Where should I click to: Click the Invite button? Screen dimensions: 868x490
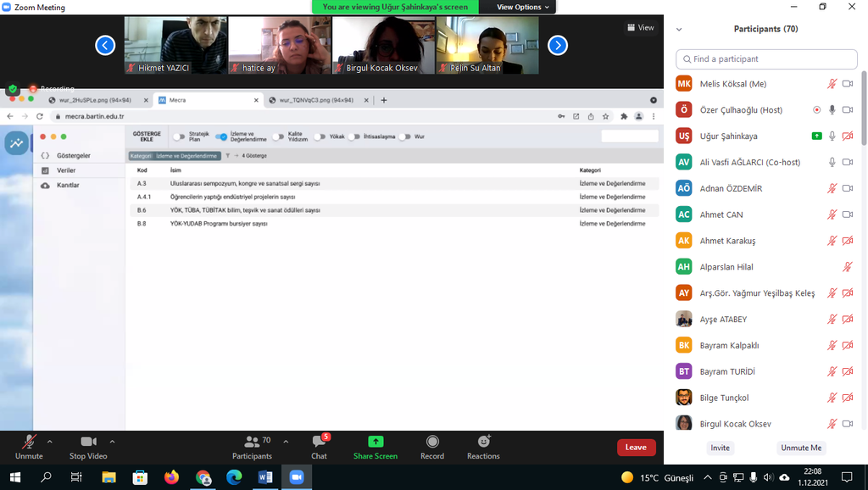[720, 448]
